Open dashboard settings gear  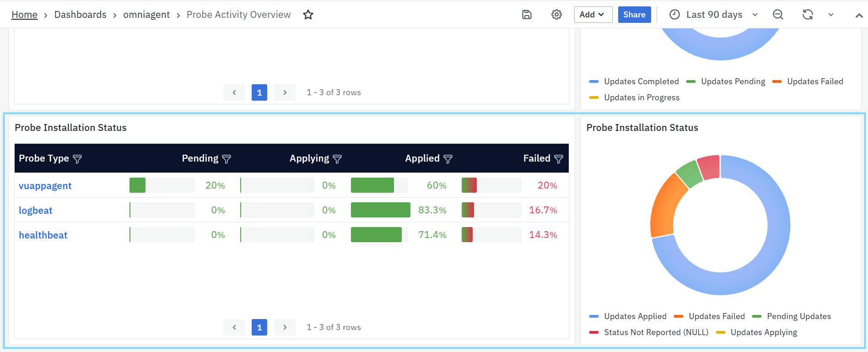556,15
